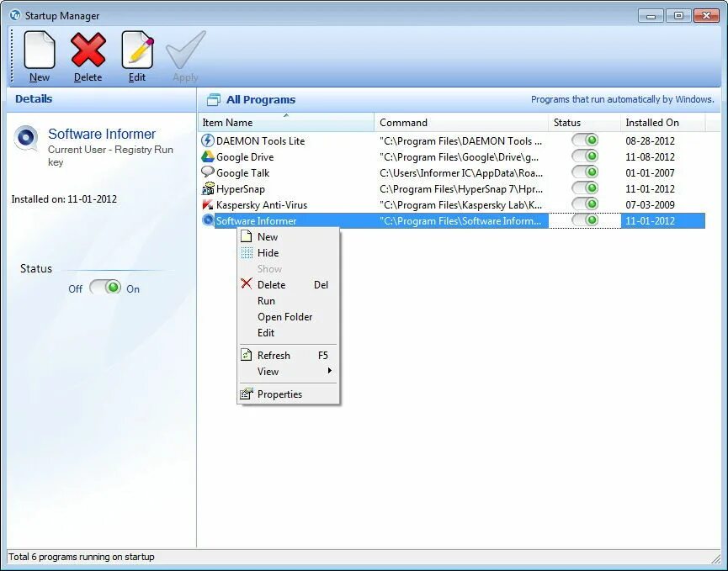
Task: Minimize the Startup Manager window
Action: coord(651,16)
